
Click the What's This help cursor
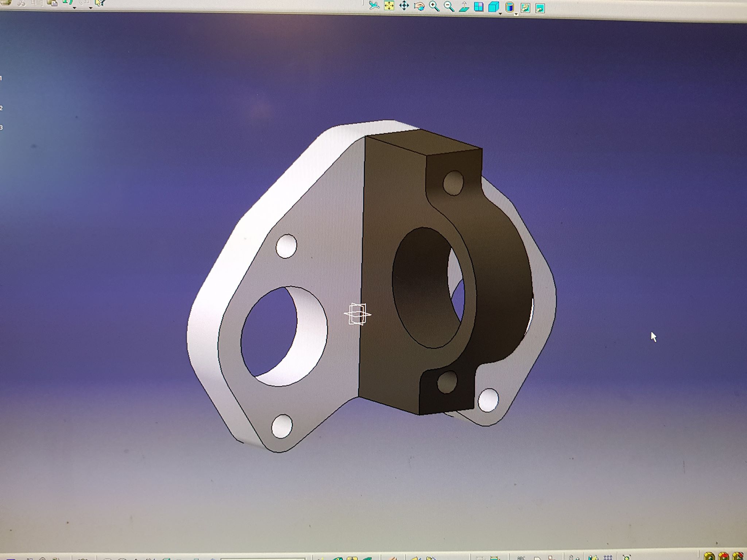tap(100, 3)
